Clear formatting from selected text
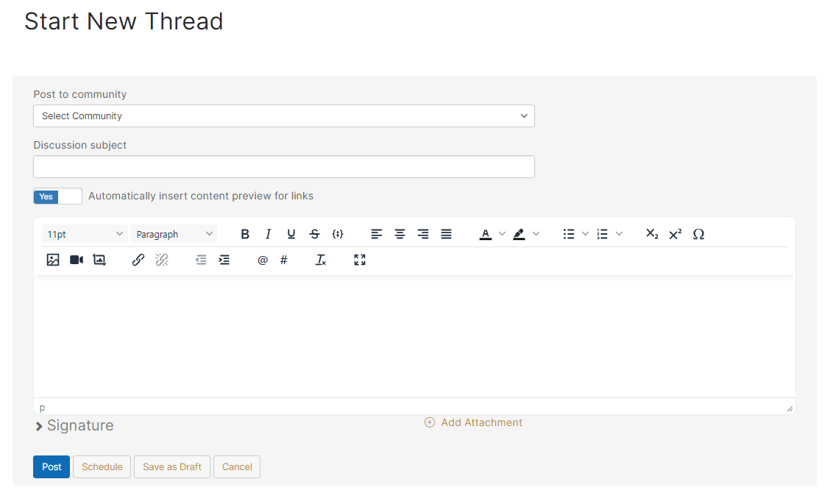Viewport: 830px width, 504px height. pyautogui.click(x=321, y=260)
